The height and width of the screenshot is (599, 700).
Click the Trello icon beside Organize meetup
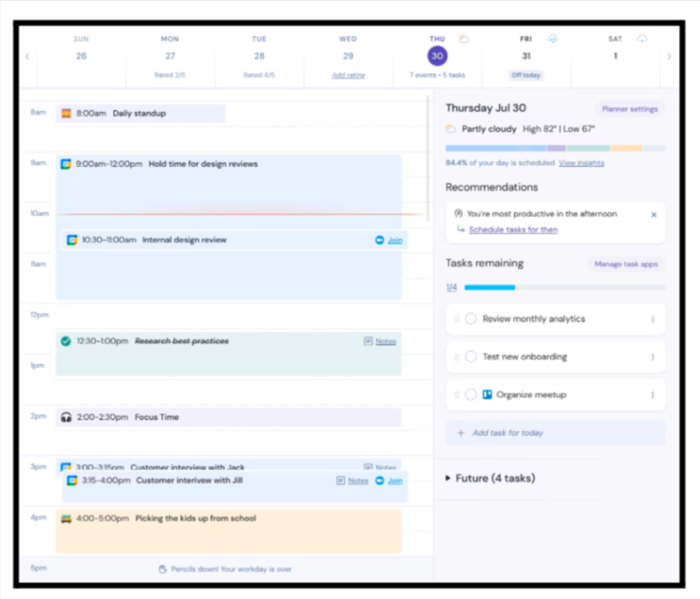pos(487,395)
